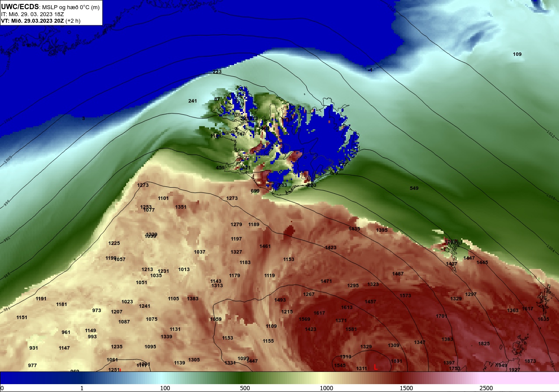Click the value 1363
Screen dimensions: 559x392
(x=513, y=310)
